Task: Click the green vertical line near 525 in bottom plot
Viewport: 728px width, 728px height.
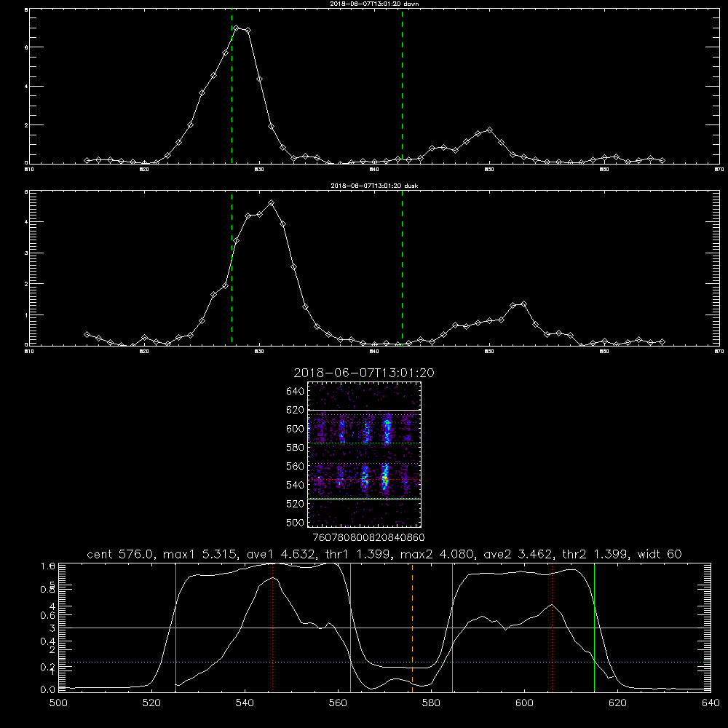Action: 175,628
